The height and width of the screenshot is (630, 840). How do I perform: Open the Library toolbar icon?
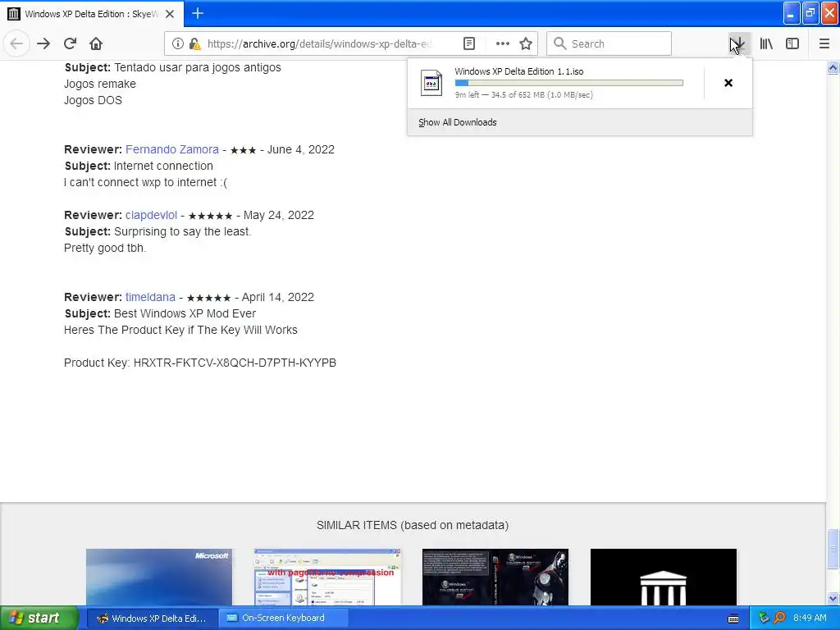click(x=766, y=43)
